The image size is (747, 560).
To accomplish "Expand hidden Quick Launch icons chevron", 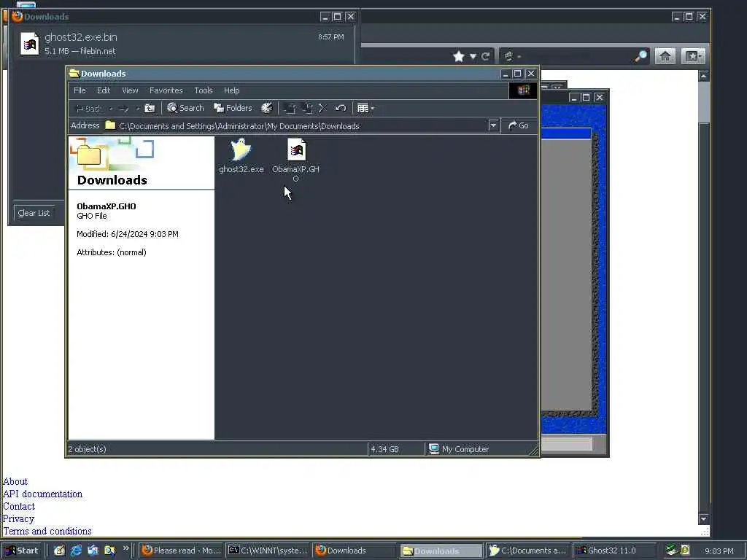I will pos(125,548).
